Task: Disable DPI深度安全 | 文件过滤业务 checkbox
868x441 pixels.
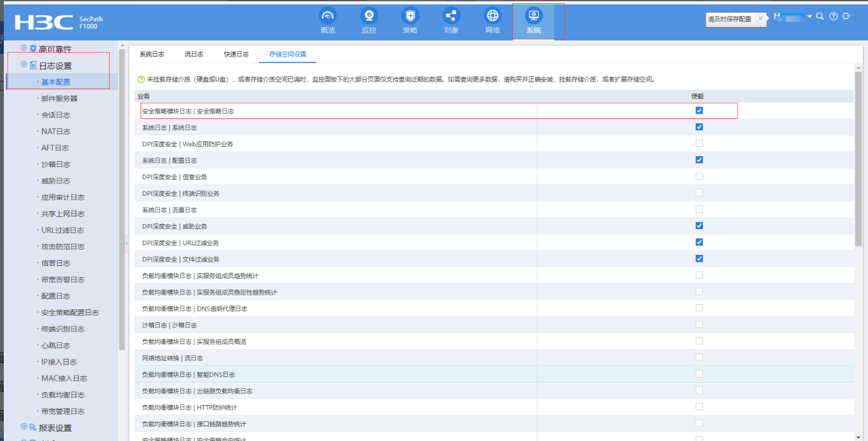Action: tap(699, 259)
